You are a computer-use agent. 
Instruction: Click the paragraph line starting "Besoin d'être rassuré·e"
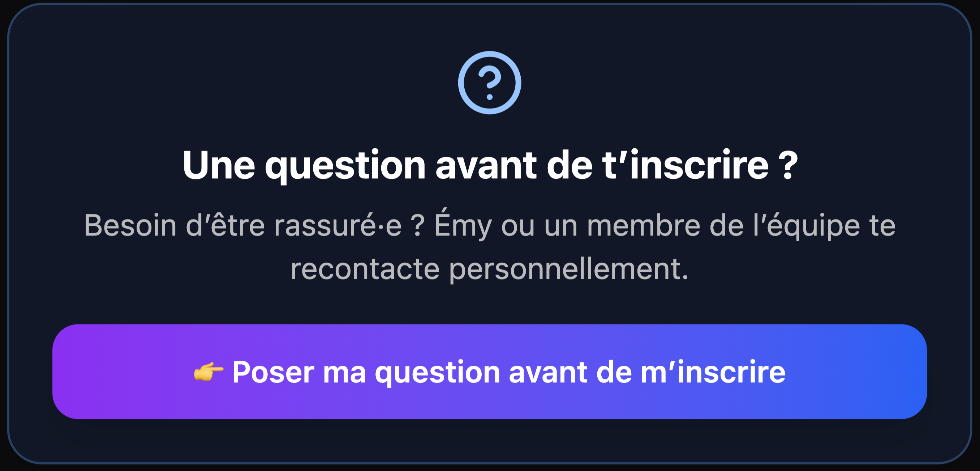[490, 225]
